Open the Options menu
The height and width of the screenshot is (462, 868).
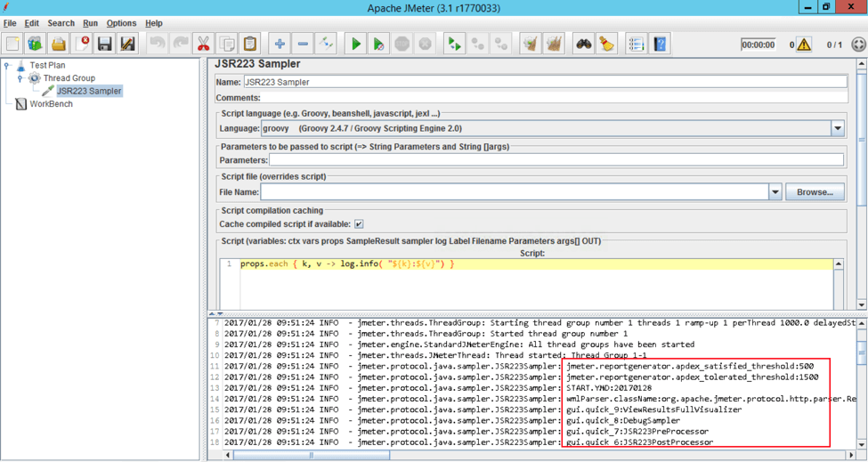click(121, 23)
